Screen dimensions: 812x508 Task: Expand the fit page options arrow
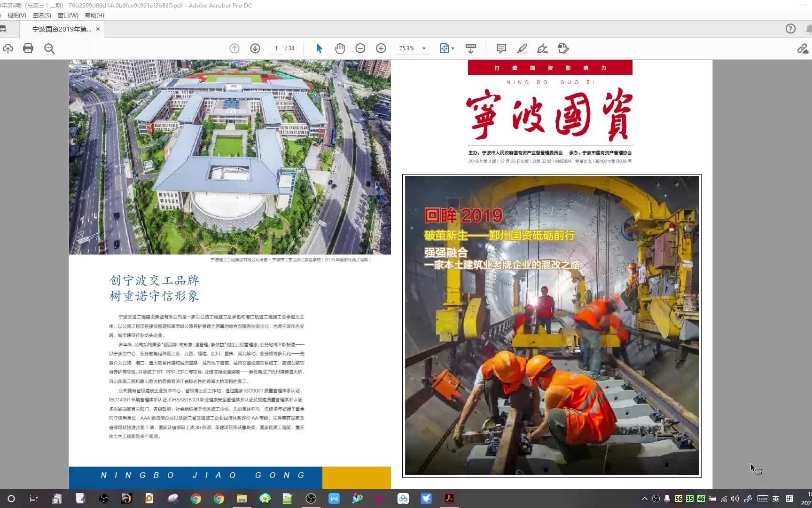[453, 48]
